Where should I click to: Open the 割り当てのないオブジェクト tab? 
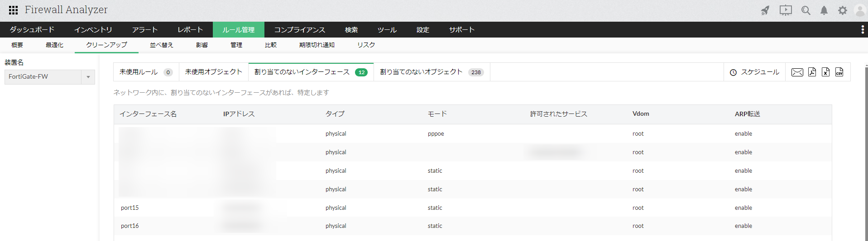(432, 72)
